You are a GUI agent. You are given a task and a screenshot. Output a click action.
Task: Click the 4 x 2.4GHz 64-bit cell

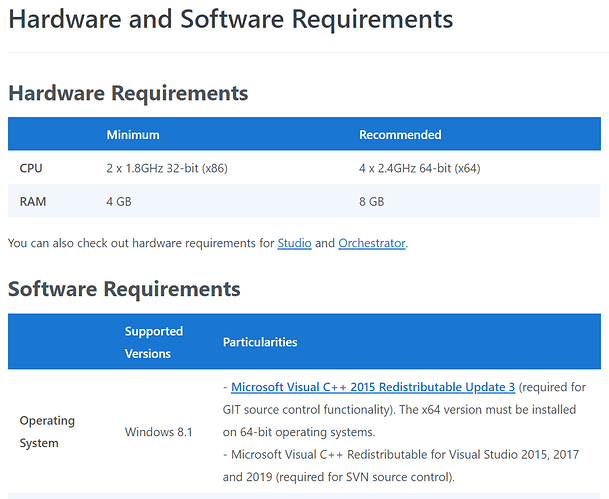coord(420,168)
